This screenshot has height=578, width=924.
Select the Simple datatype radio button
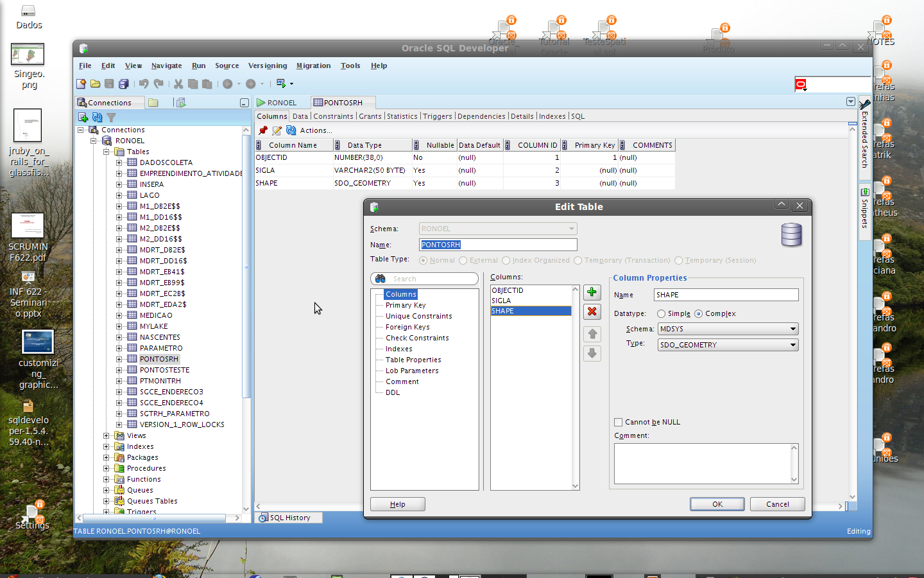(x=661, y=314)
